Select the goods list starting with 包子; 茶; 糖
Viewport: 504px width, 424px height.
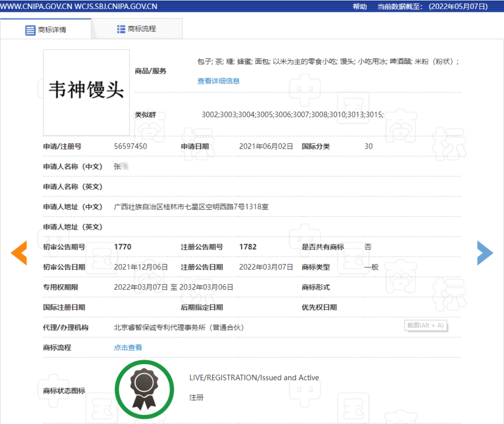coord(328,61)
